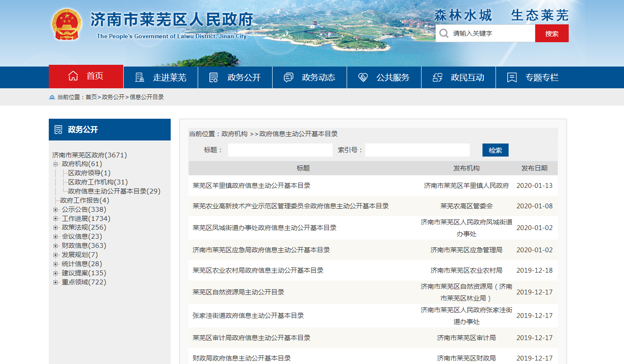This screenshot has width=624, height=364.
Task: Open 莱芜农业高新技术产业示范区管理委员会 catalog link
Action: coord(291,206)
